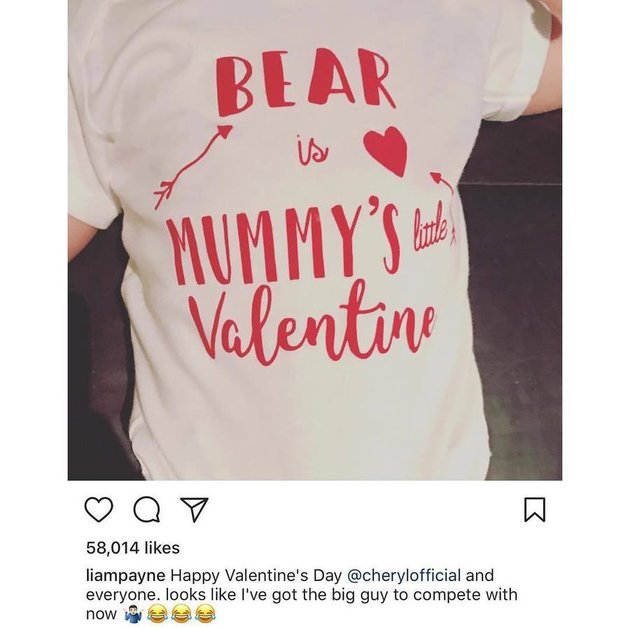Click the long red arrow graphic on the shirt
The height and width of the screenshot is (630, 630).
point(193,166)
